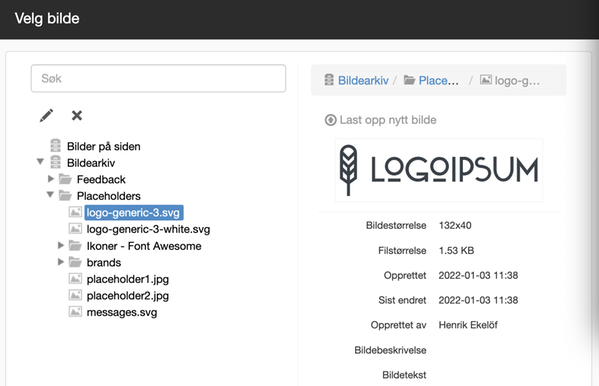Viewport: 599px width, 386px height.
Task: Click the 'Bildetekst' label
Action: click(x=404, y=375)
